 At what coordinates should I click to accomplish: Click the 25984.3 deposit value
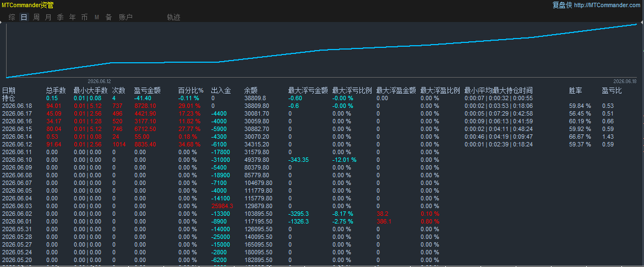point(222,206)
